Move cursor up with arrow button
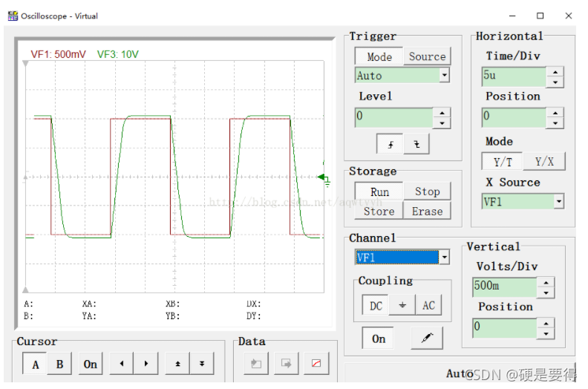 (x=177, y=364)
